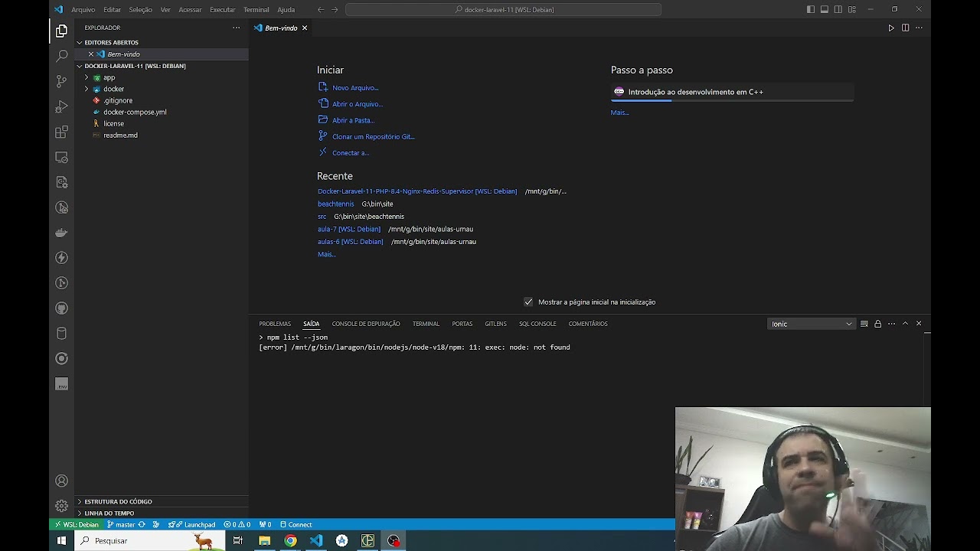Image resolution: width=980 pixels, height=551 pixels.
Task: Open the GitHub view in the activity bar
Action: (62, 308)
